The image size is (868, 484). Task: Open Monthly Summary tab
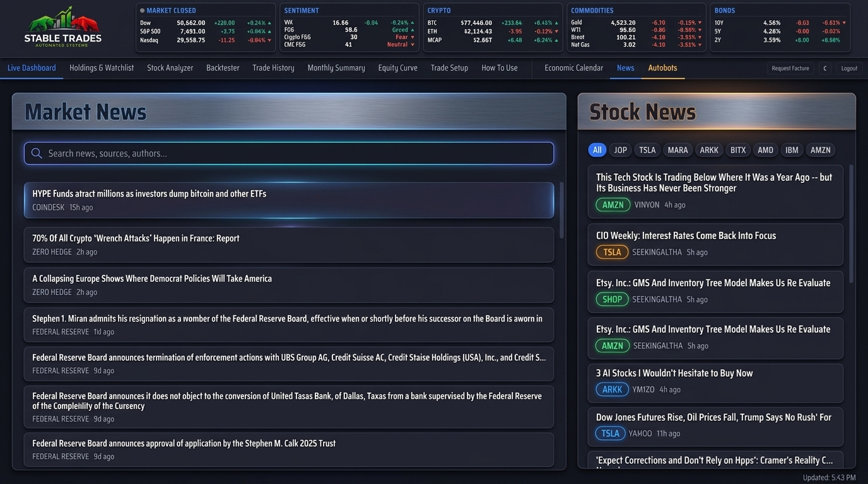336,67
